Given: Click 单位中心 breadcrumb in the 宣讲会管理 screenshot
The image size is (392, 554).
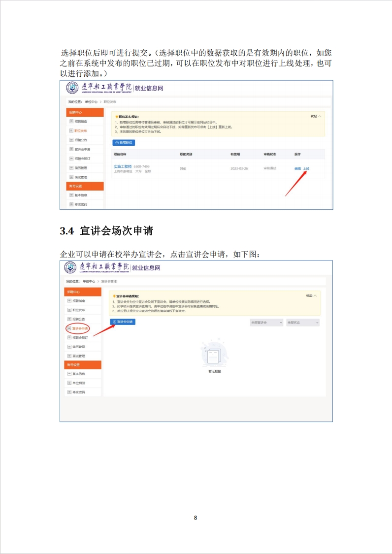Looking at the screenshot, I should pos(89,281).
